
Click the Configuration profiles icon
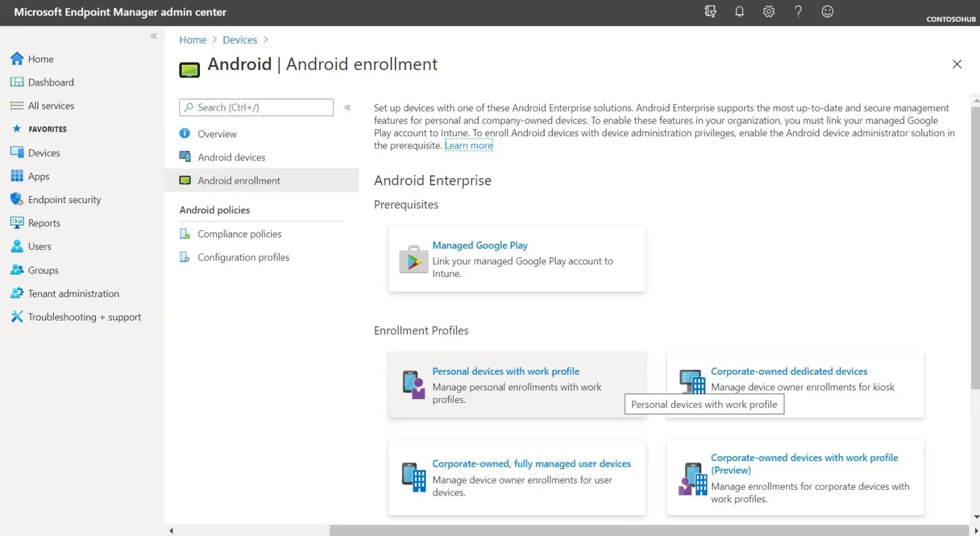184,257
